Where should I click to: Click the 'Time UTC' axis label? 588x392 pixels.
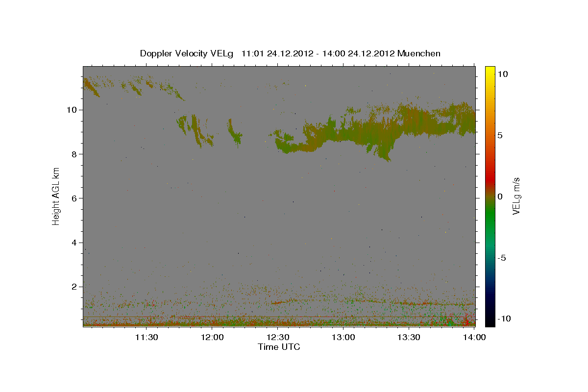[x=279, y=347]
